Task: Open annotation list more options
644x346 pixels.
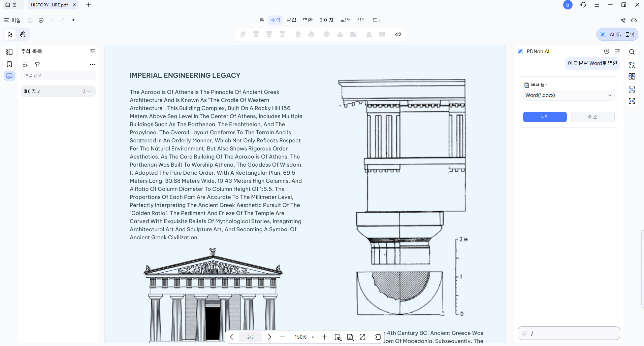Action: (x=93, y=65)
